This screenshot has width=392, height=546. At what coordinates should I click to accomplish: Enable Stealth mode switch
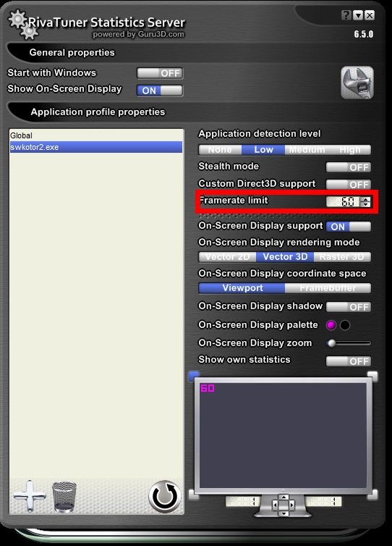(x=349, y=167)
